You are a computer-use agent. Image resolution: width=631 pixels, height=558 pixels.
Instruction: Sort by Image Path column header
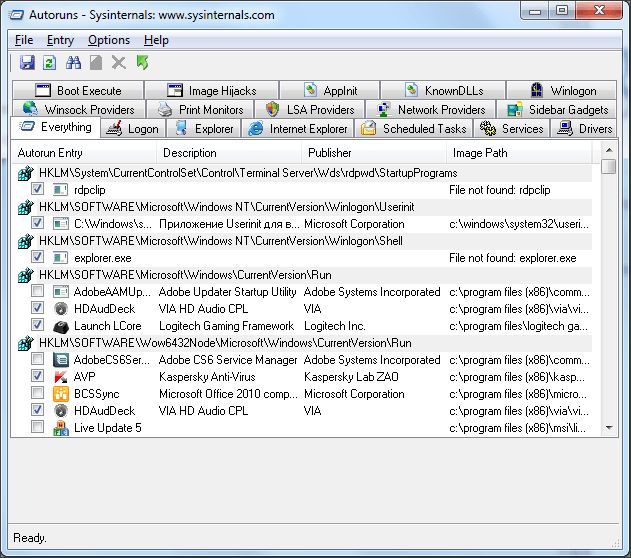(519, 153)
